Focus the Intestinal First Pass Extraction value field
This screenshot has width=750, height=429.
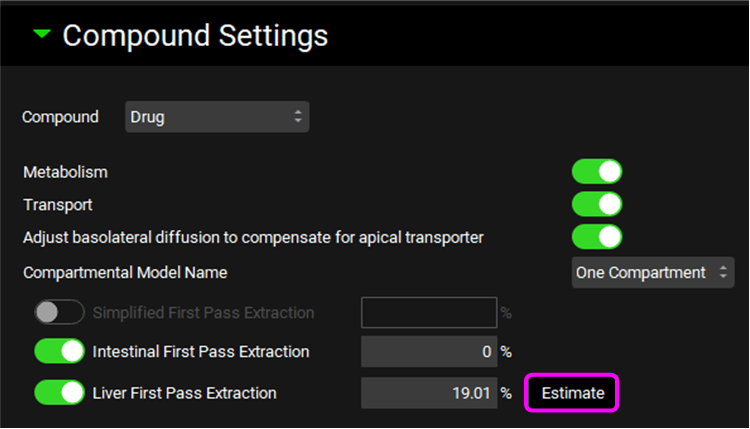point(428,352)
